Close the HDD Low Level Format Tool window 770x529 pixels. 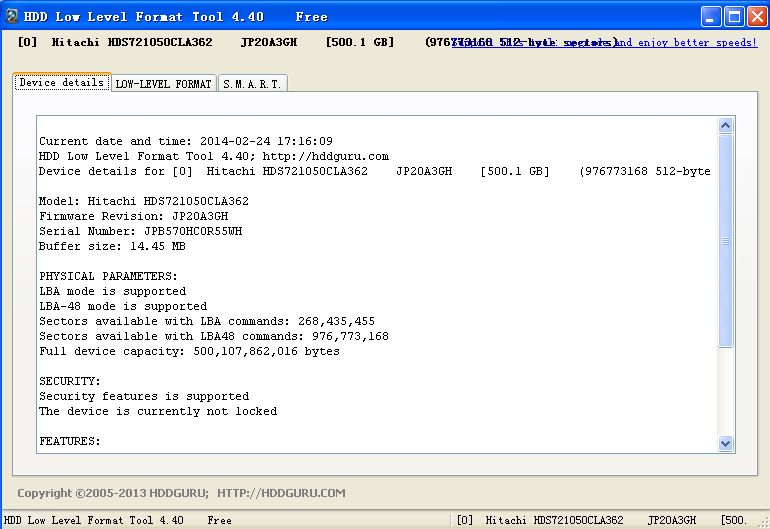point(757,17)
